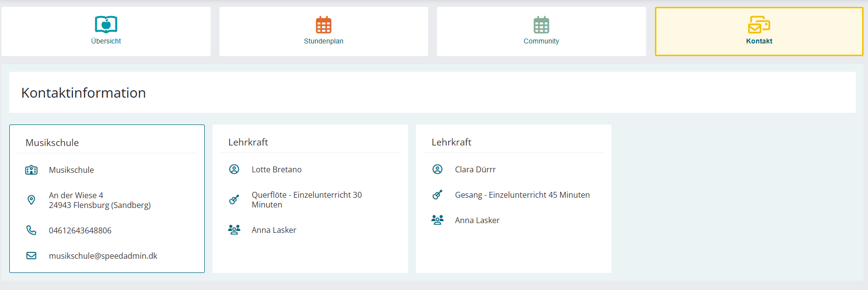Image resolution: width=868 pixels, height=290 pixels.
Task: Click Gesang - Einzelunterricht 45 Minuten
Action: tap(522, 195)
